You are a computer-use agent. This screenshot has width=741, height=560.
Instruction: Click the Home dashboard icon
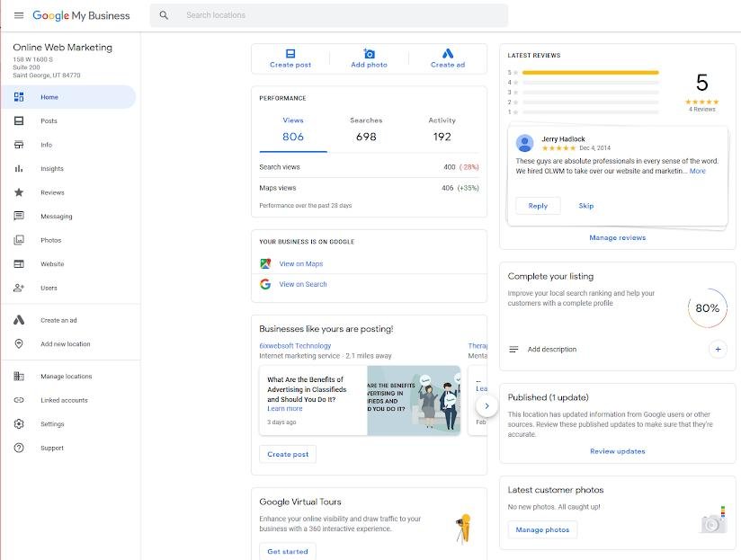coord(19,97)
